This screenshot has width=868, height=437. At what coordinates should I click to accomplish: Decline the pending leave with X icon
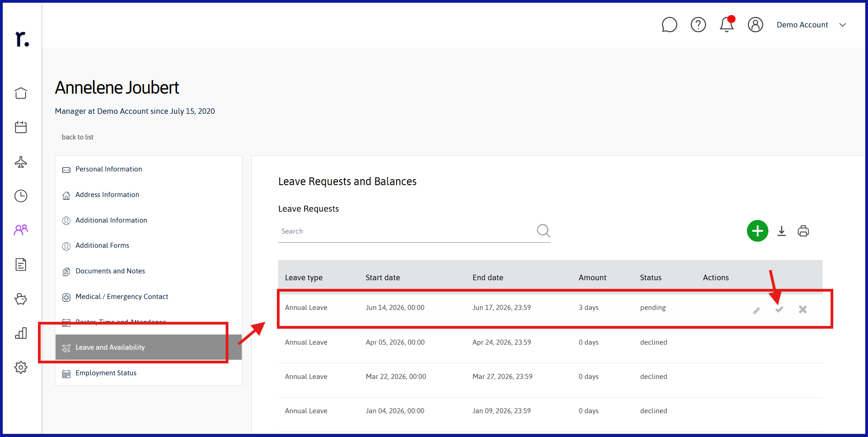tap(803, 309)
